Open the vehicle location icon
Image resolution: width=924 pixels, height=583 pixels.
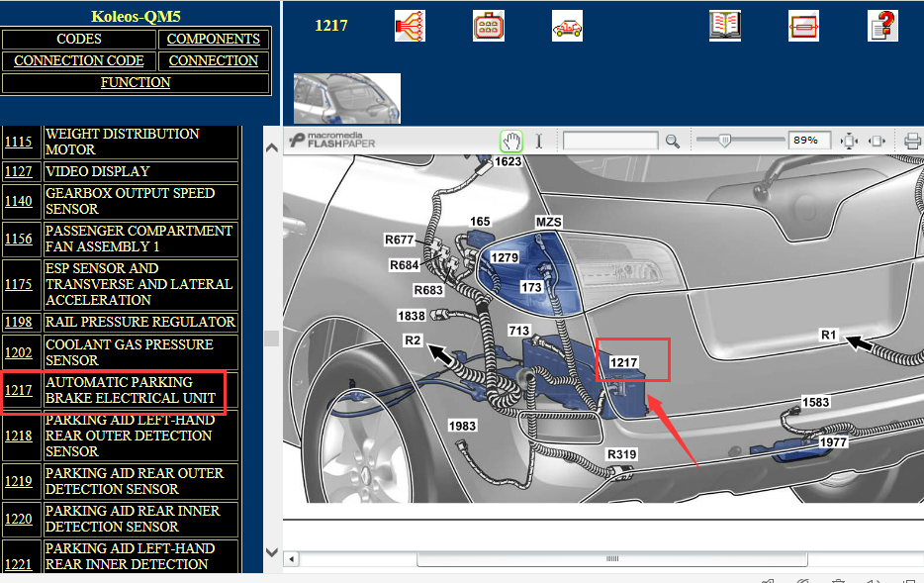(x=568, y=26)
